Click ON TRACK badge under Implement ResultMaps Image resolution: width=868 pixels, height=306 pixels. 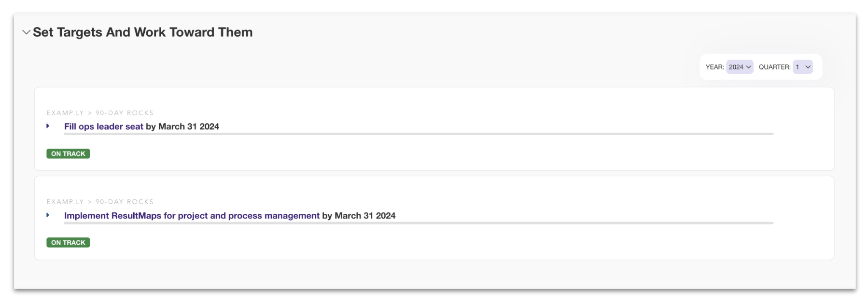click(x=68, y=242)
